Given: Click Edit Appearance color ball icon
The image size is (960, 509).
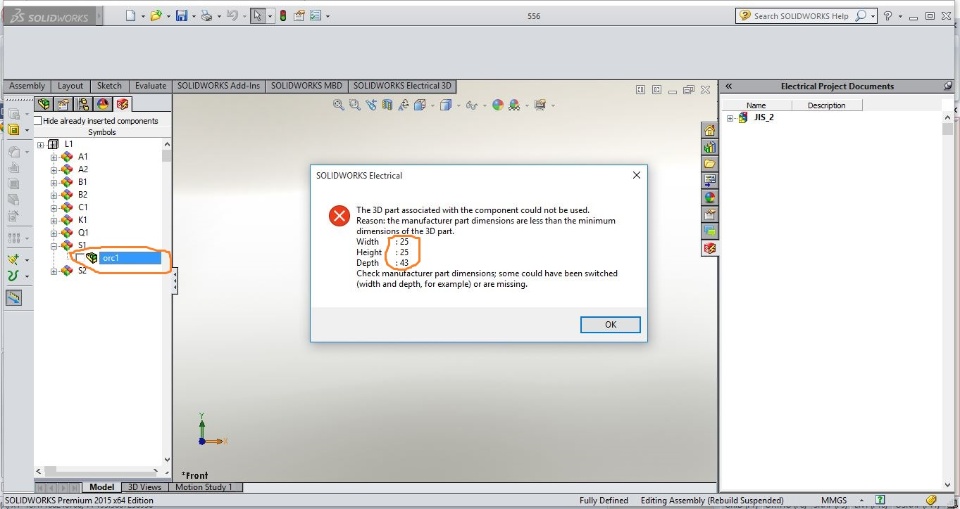Looking at the screenshot, I should tap(497, 105).
